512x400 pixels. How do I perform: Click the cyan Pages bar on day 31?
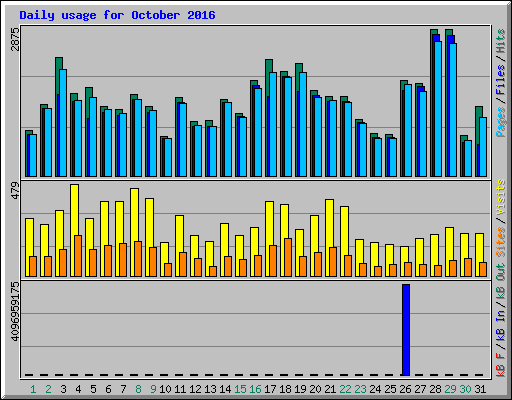click(x=483, y=147)
